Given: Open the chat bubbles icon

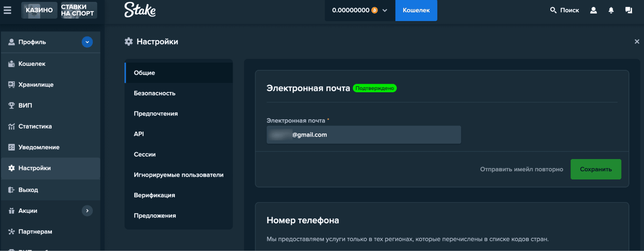Looking at the screenshot, I should coord(629,10).
